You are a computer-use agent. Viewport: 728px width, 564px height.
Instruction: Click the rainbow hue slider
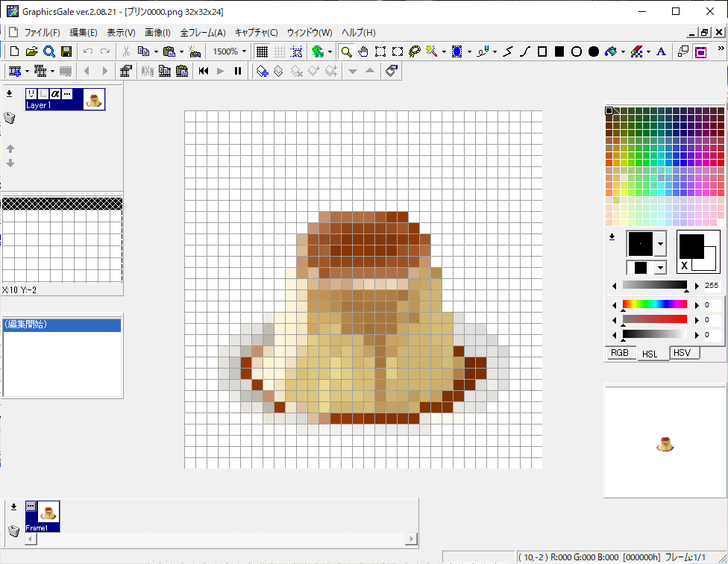(655, 304)
